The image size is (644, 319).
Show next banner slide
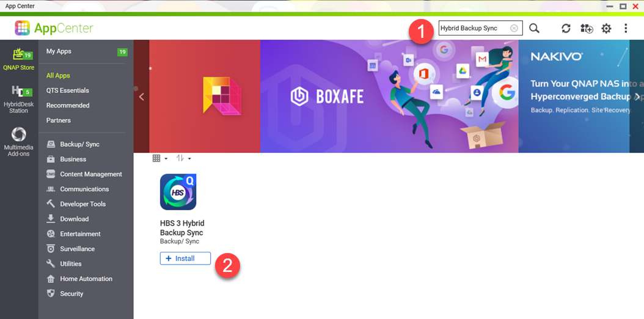click(x=637, y=97)
